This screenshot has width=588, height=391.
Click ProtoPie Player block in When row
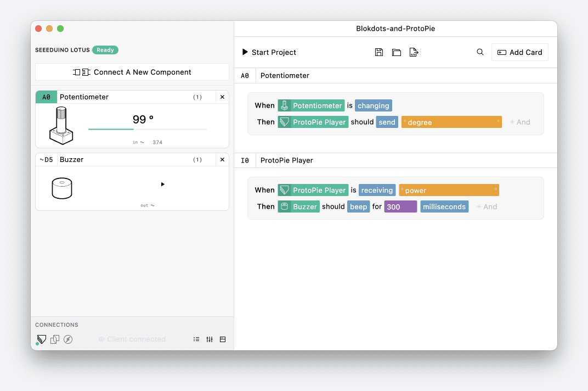pyautogui.click(x=313, y=190)
